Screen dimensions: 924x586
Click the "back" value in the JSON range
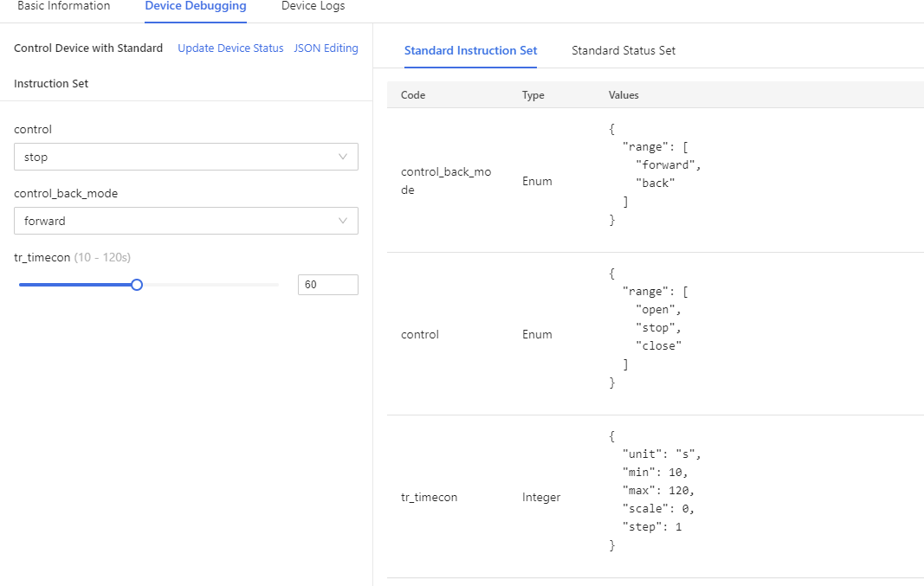pos(656,184)
